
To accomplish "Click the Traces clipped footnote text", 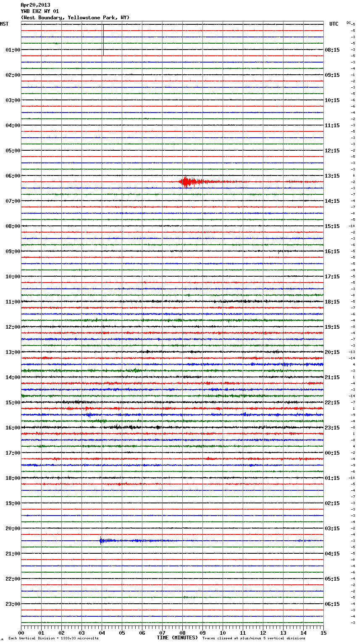I will (254, 638).
